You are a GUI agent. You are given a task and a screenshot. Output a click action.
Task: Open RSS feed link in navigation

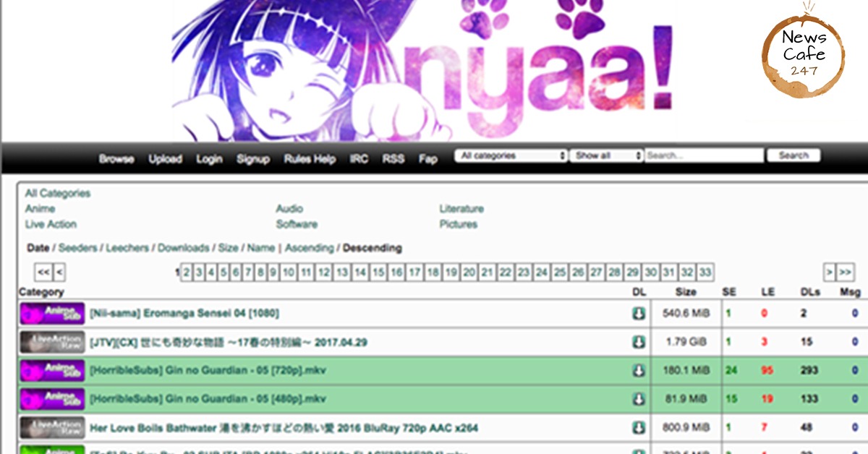[x=393, y=159]
